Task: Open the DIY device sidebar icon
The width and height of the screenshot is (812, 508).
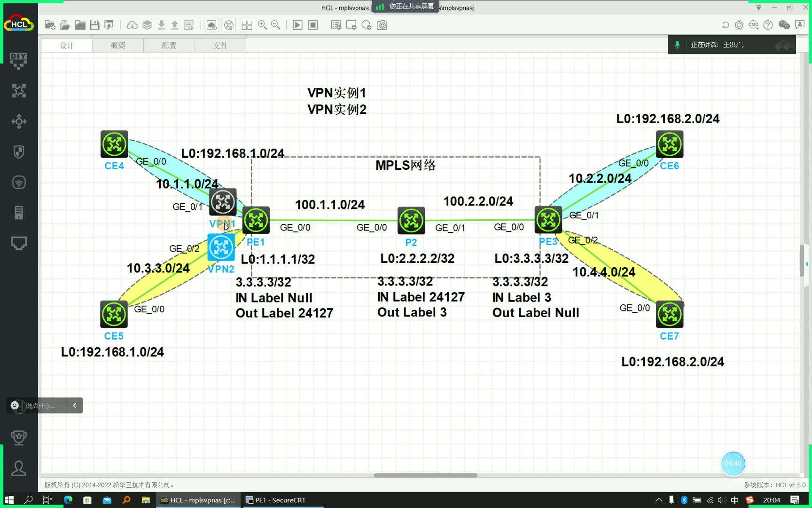Action: click(19, 61)
